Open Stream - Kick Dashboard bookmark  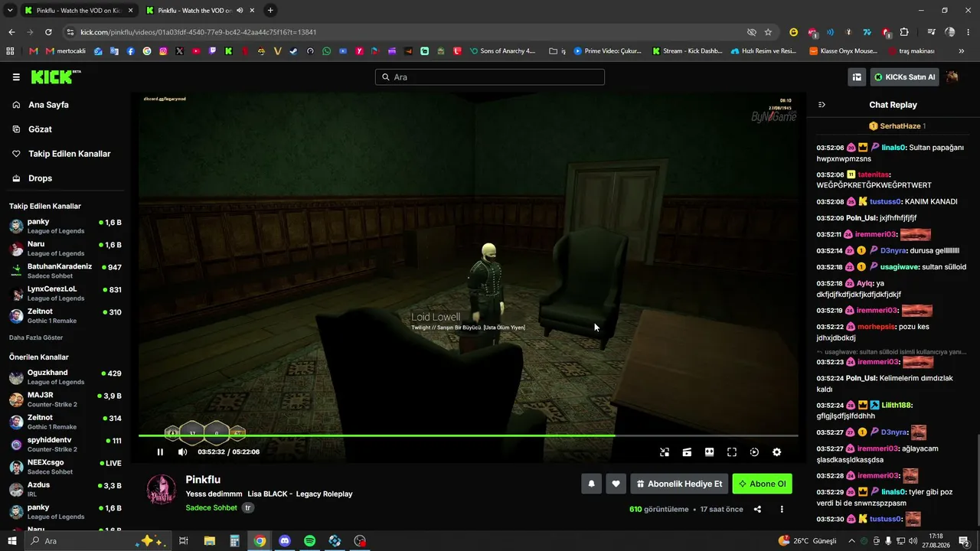(x=687, y=51)
